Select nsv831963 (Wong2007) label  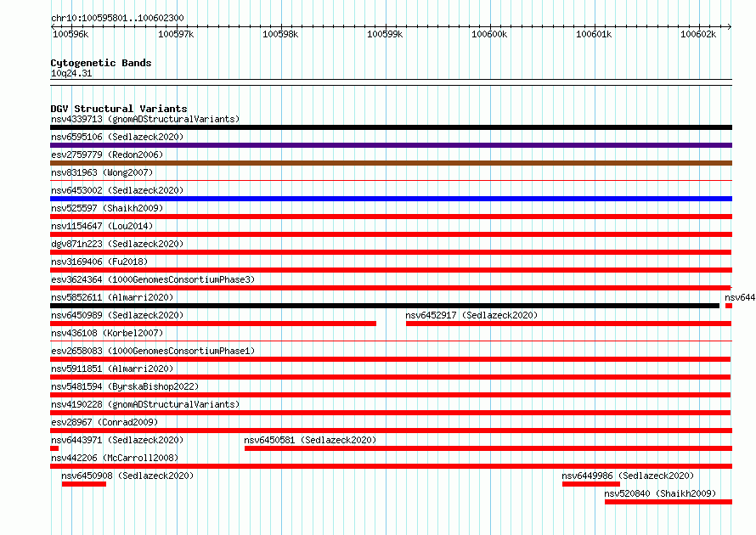(x=102, y=172)
